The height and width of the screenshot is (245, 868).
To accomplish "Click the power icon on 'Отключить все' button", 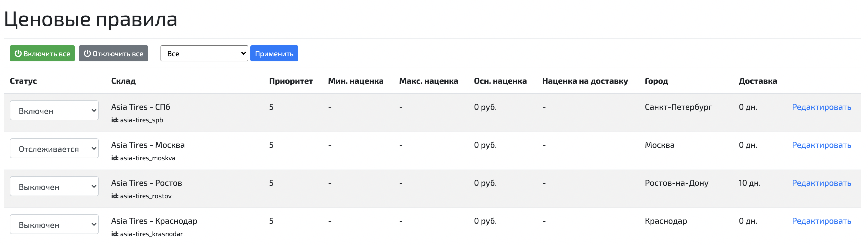I will pos(87,53).
